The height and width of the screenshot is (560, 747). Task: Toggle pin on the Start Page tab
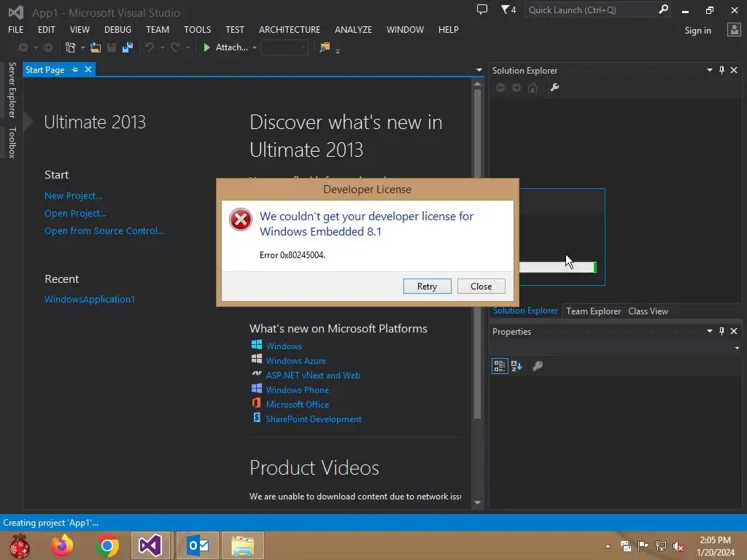[x=75, y=69]
